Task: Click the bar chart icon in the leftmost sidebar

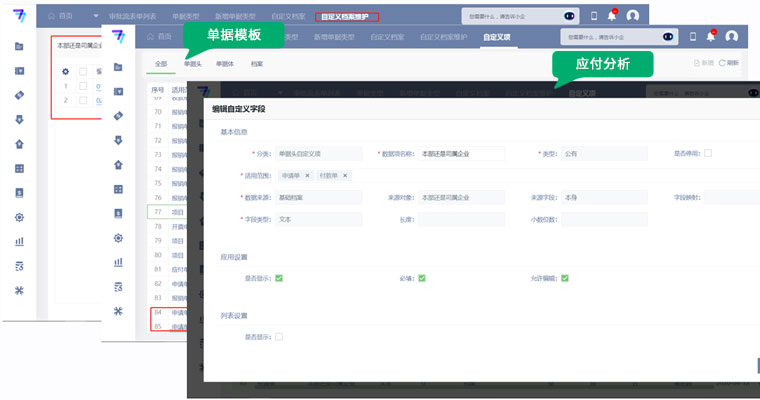Action: [19, 241]
